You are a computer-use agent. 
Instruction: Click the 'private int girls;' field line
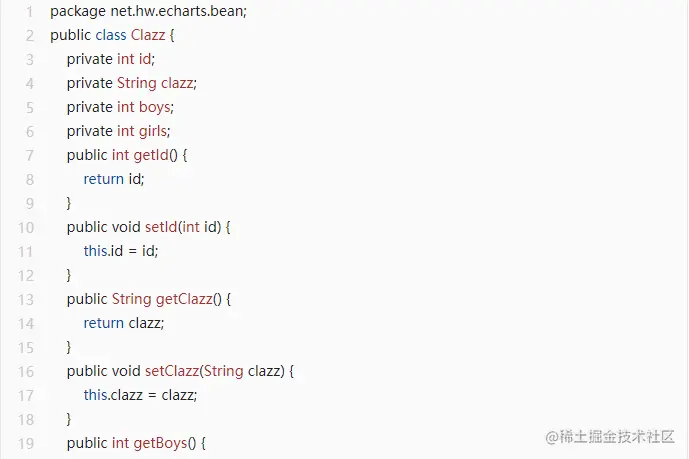coord(118,131)
